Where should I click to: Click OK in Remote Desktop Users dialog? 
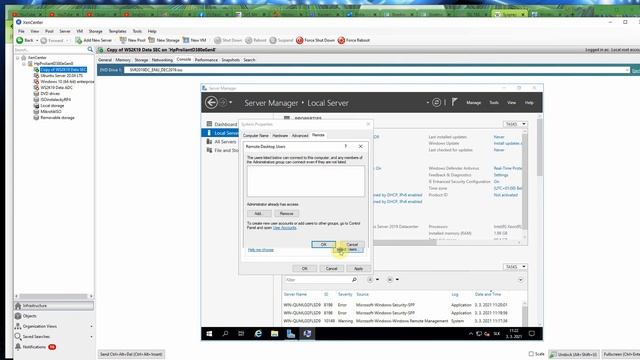[323, 244]
